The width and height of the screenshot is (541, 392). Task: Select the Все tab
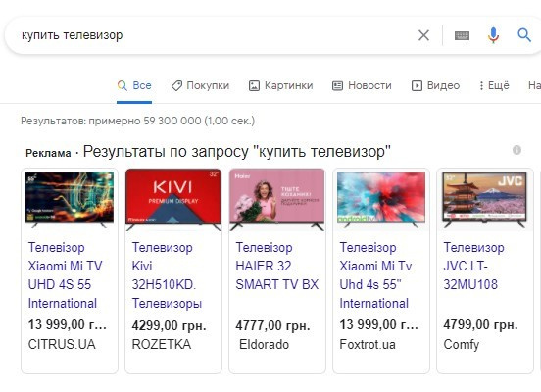[134, 85]
